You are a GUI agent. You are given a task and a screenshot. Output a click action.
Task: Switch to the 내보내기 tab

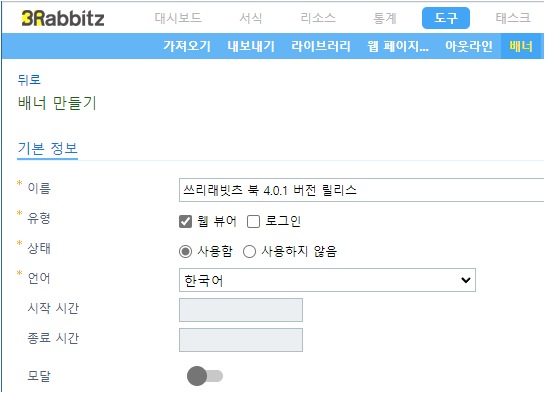(x=251, y=46)
